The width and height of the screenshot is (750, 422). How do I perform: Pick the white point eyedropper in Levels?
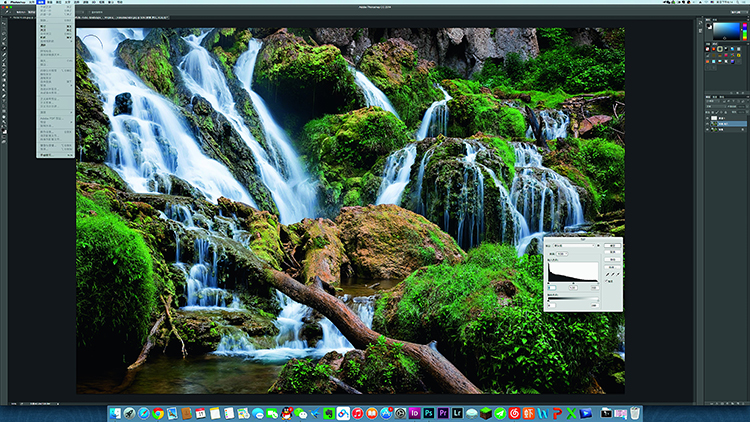(619, 273)
